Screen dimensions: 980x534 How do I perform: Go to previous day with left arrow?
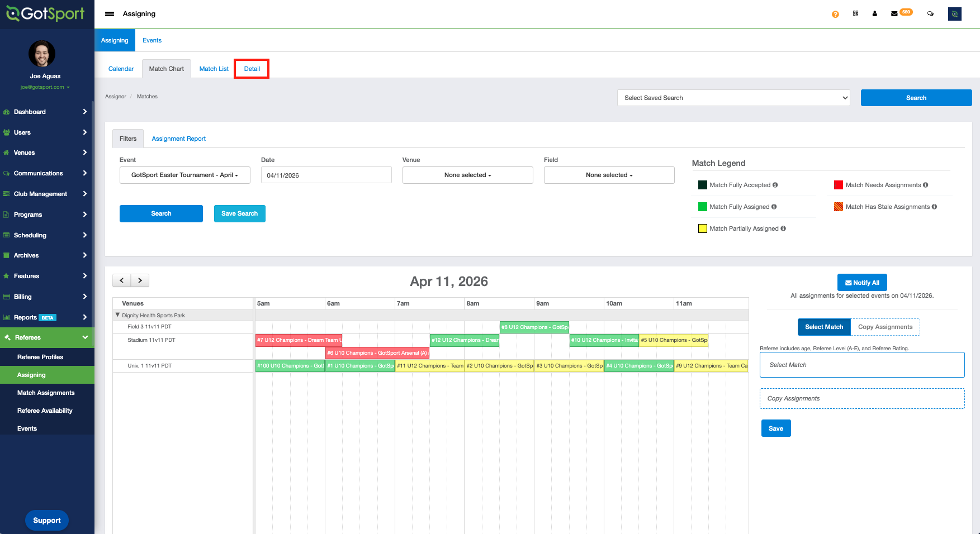[122, 280]
